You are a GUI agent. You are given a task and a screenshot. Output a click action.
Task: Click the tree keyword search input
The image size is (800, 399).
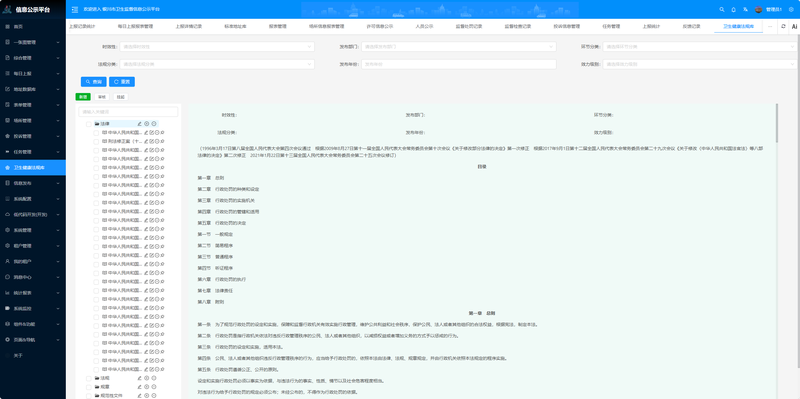click(x=128, y=112)
